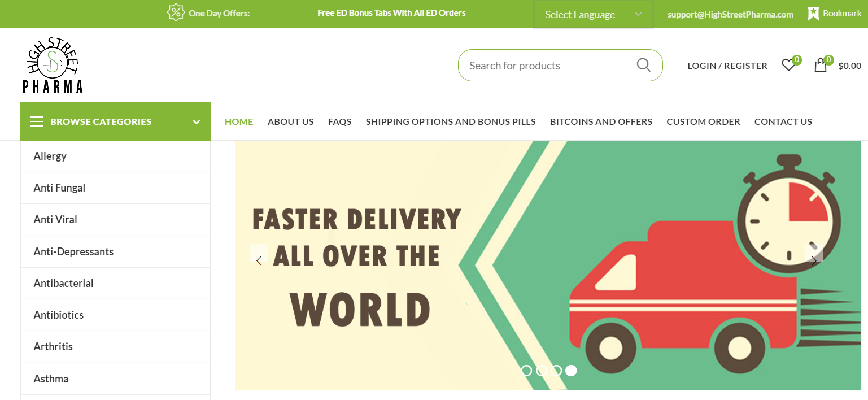Open the Select Language dropdown

click(x=594, y=15)
